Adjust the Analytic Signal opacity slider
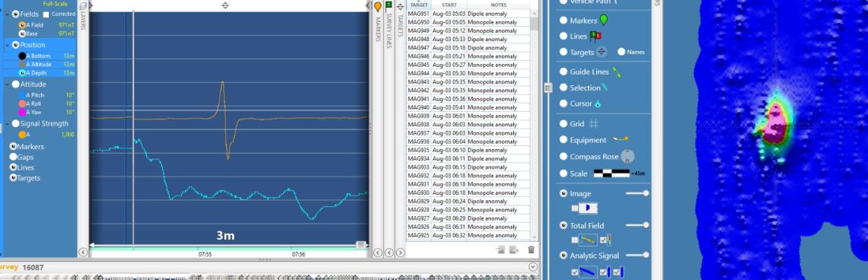 pos(637,255)
